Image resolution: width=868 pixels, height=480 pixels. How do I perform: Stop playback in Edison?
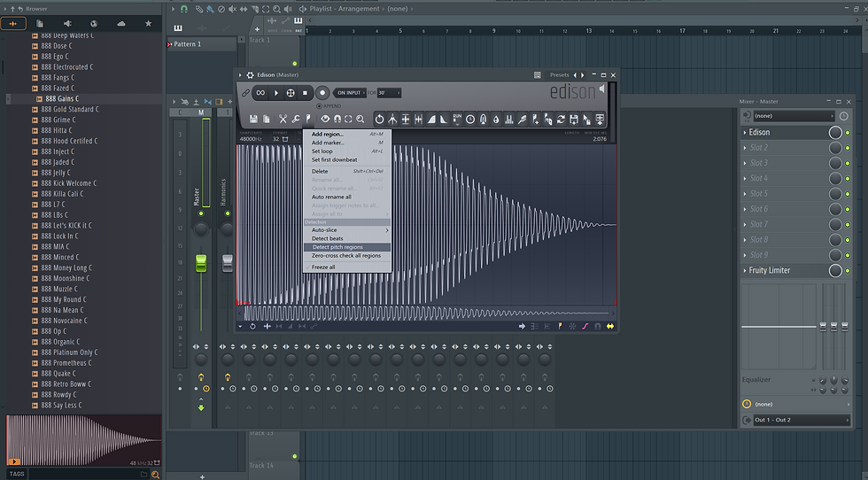coord(305,93)
